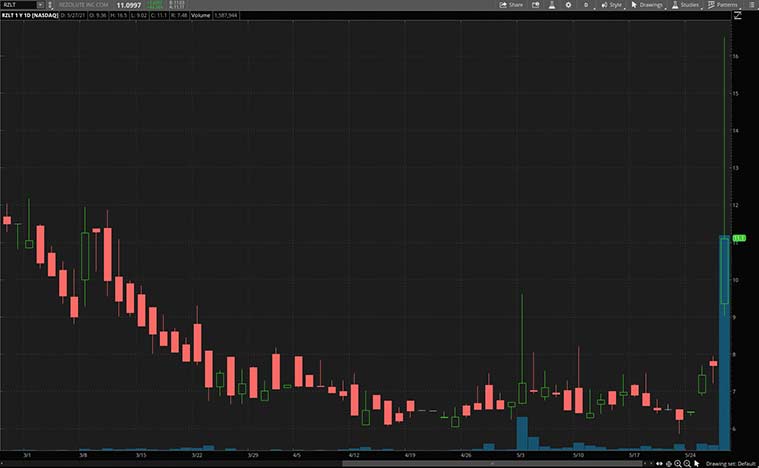This screenshot has height=468, width=759.
Task: Click the pan crosshair icon at bottom
Action: (x=666, y=464)
